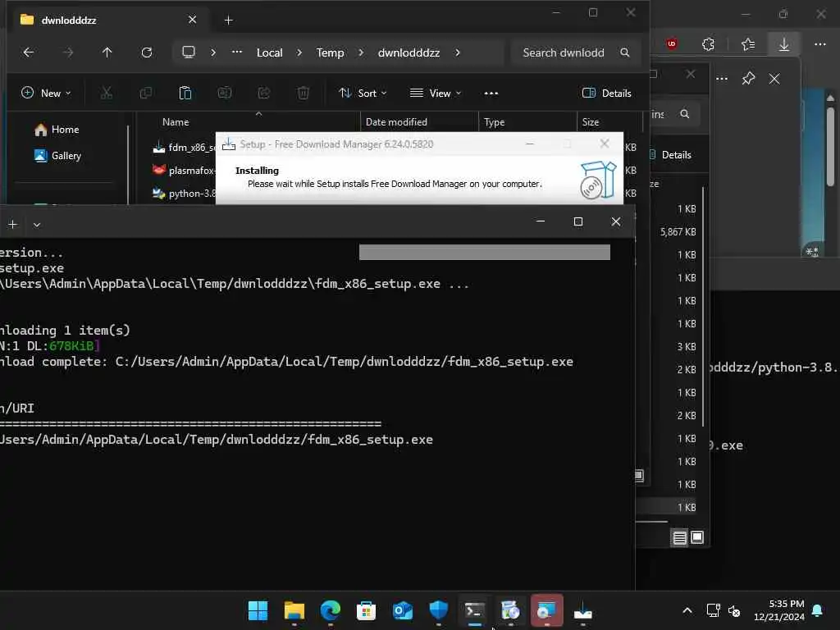Open terminal profiles dropdown chevron

click(37, 225)
